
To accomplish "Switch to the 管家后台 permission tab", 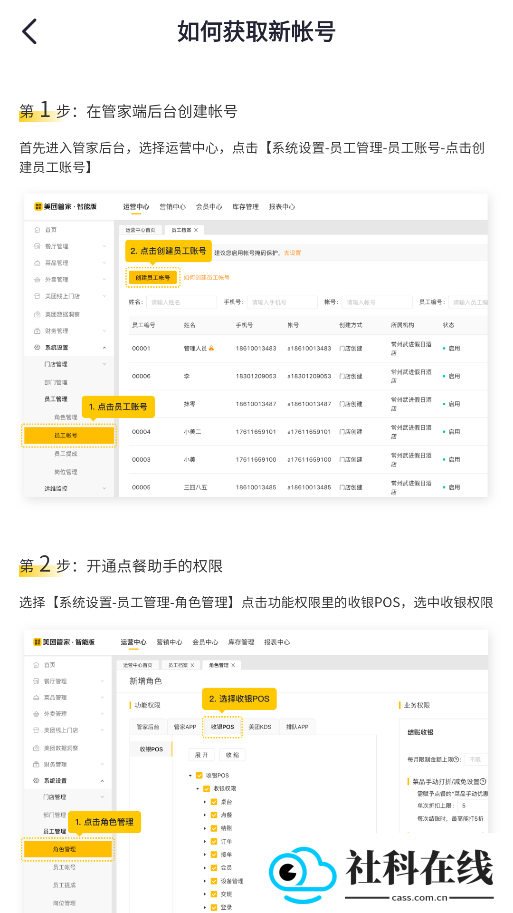I will point(148,727).
